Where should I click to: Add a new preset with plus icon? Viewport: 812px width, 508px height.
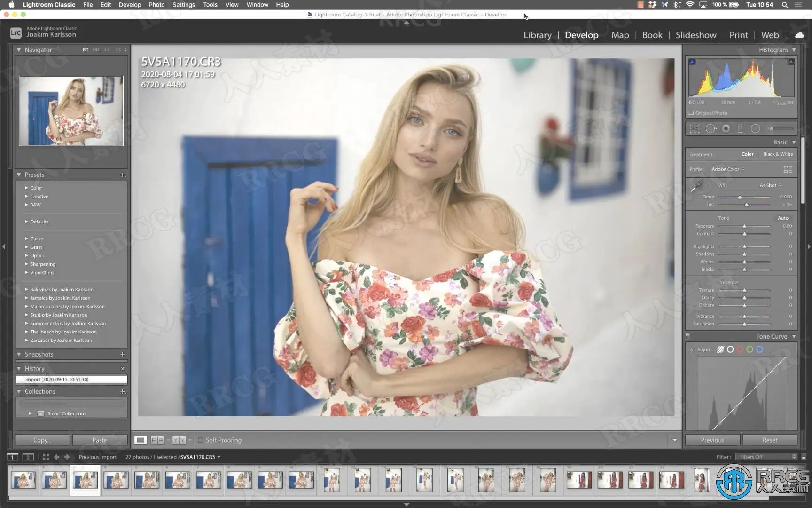123,175
